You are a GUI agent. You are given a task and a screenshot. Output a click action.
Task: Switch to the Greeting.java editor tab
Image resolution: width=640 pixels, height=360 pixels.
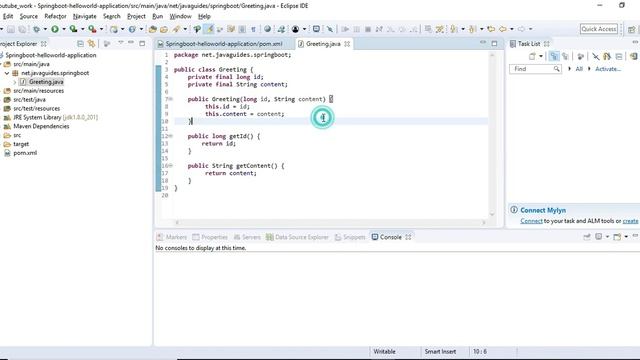pyautogui.click(x=323, y=44)
